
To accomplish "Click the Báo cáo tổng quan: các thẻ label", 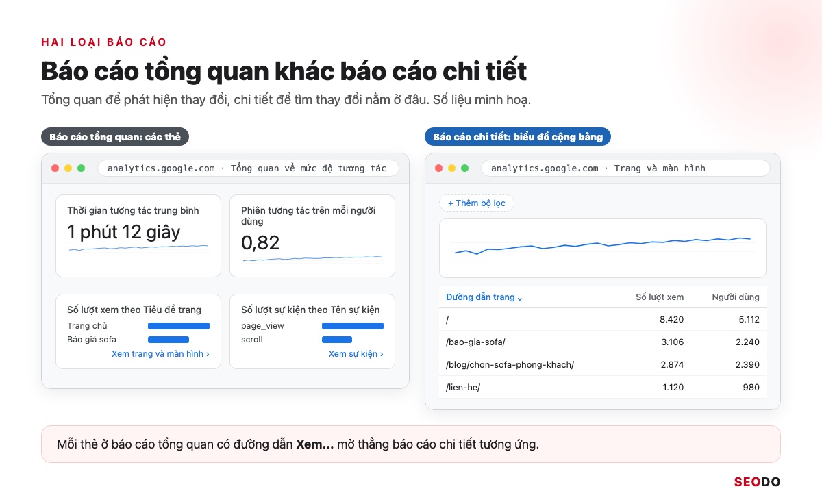I will (115, 137).
